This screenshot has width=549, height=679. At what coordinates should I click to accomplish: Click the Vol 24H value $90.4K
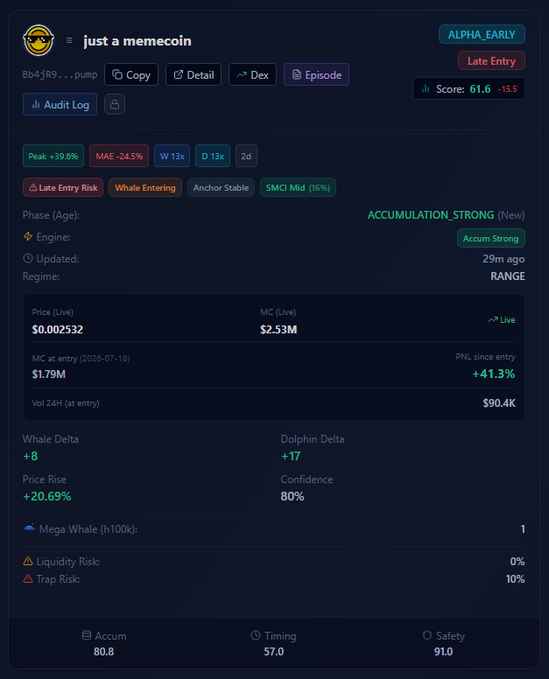(x=499, y=403)
